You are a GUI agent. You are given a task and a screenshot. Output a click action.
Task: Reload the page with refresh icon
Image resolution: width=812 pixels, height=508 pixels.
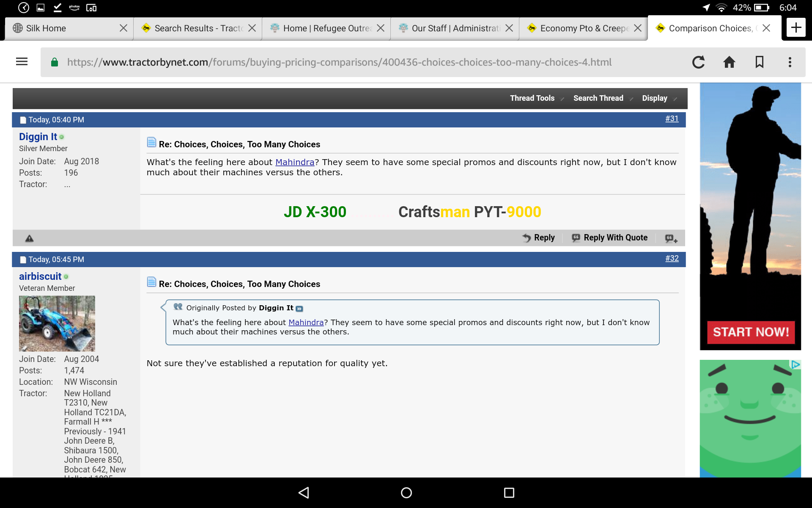click(698, 62)
